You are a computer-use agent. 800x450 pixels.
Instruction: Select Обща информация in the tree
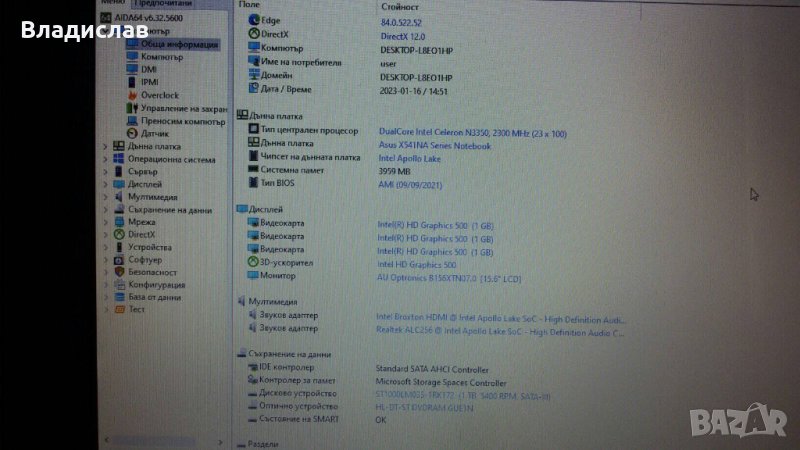[180, 44]
